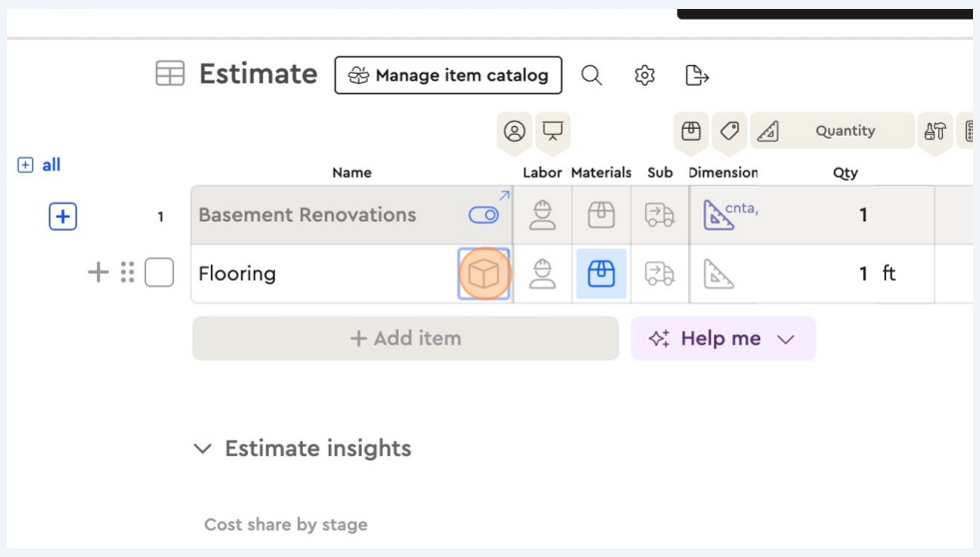
Task: Click Sub truck icon for Basement Renovations
Action: pos(660,215)
